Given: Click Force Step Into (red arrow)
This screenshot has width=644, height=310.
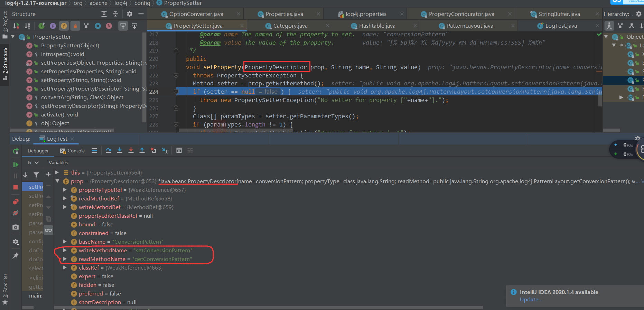Looking at the screenshot, I should pyautogui.click(x=131, y=150).
